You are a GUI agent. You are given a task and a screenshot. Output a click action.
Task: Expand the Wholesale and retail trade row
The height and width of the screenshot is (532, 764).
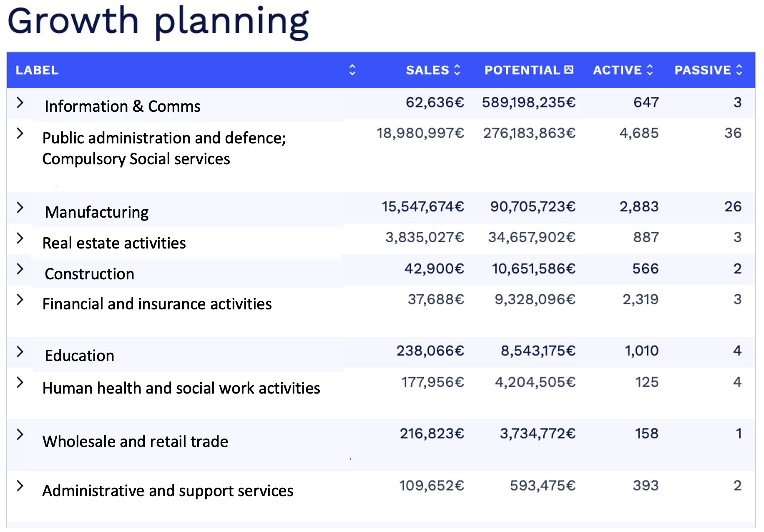pyautogui.click(x=20, y=434)
